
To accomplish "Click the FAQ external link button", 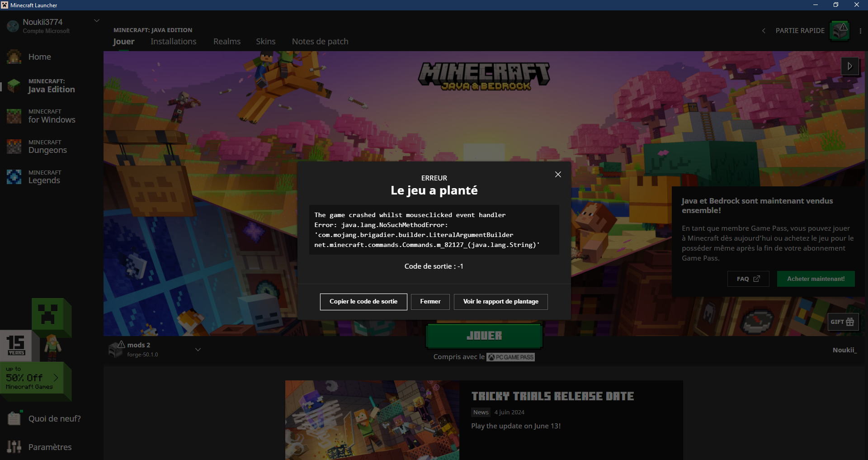I will click(x=748, y=279).
